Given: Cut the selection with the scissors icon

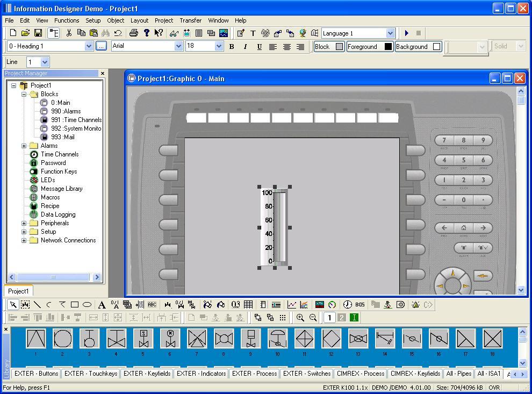Looking at the screenshot, I should point(69,33).
